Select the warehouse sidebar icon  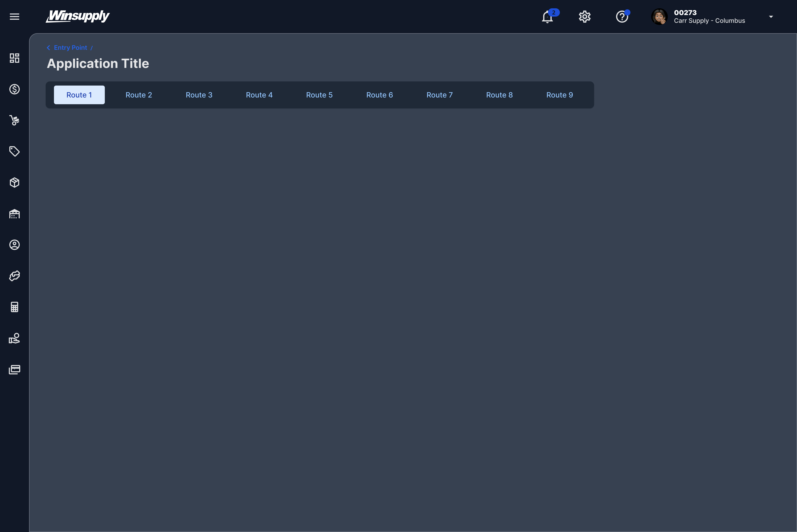pyautogui.click(x=14, y=214)
